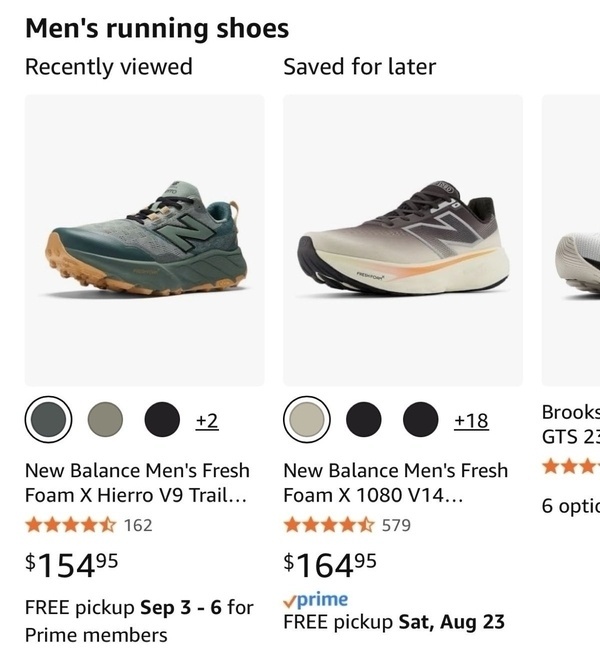The width and height of the screenshot is (600, 651).
Task: Open New Balance 1080 V14 title link
Action: (x=395, y=481)
